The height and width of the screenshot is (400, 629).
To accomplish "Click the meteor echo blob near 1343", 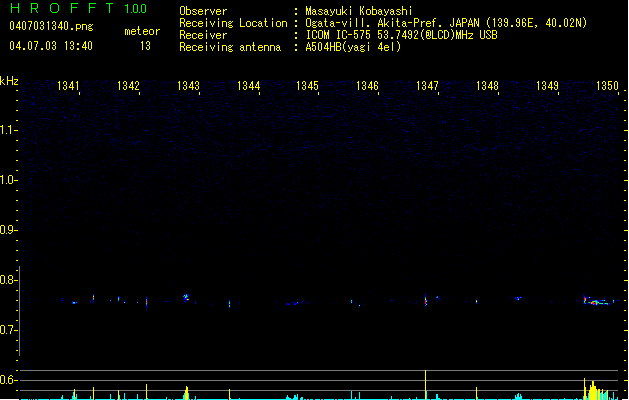I will pyautogui.click(x=186, y=297).
